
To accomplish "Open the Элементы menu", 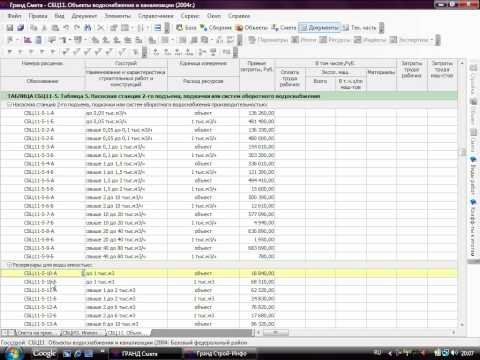I will [118, 16].
